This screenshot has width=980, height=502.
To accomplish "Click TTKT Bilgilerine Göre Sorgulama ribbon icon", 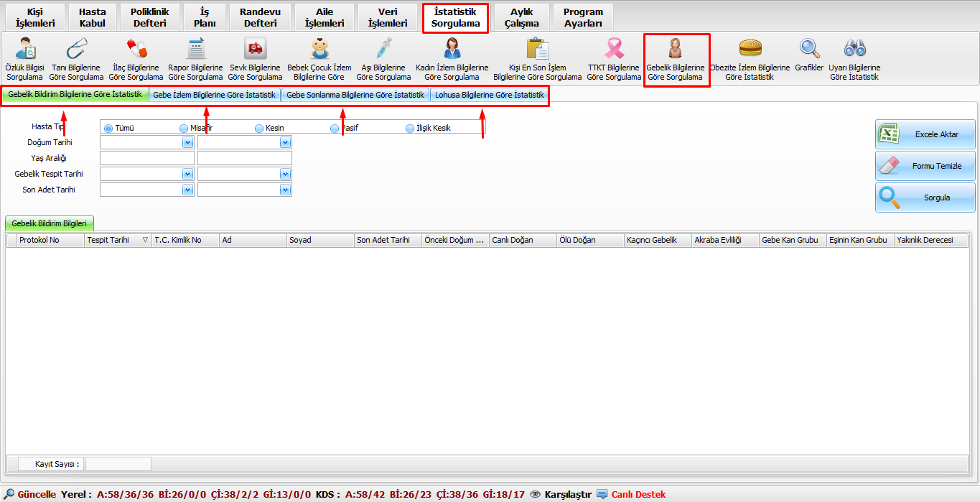I will click(614, 49).
